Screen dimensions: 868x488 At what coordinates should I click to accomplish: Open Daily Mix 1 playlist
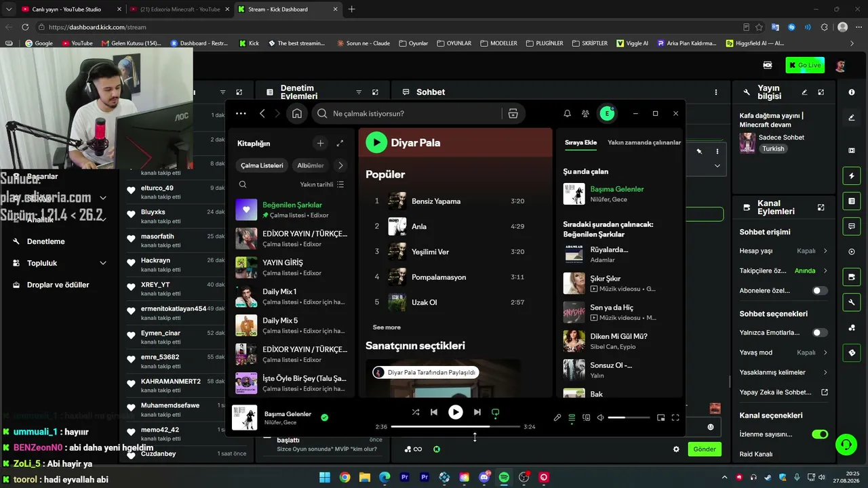tap(293, 296)
